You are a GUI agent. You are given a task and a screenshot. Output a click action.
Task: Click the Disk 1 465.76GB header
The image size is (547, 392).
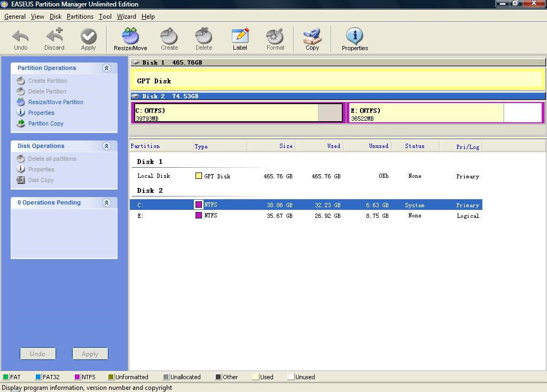(x=338, y=62)
